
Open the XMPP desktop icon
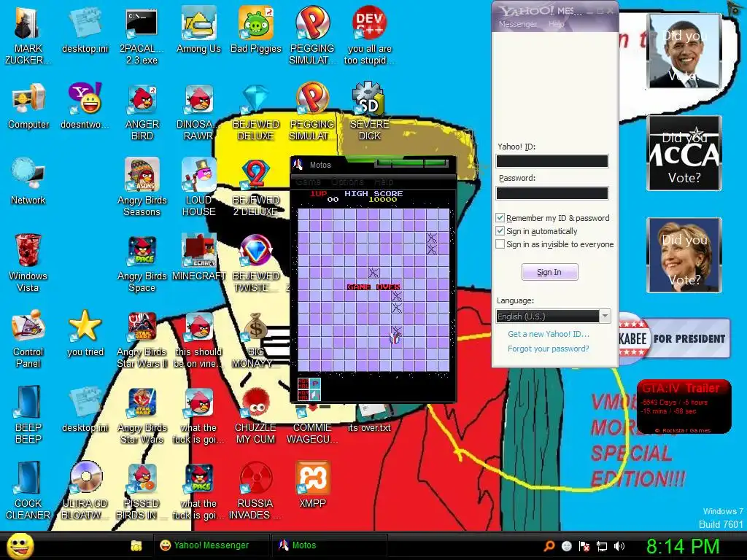(x=312, y=485)
